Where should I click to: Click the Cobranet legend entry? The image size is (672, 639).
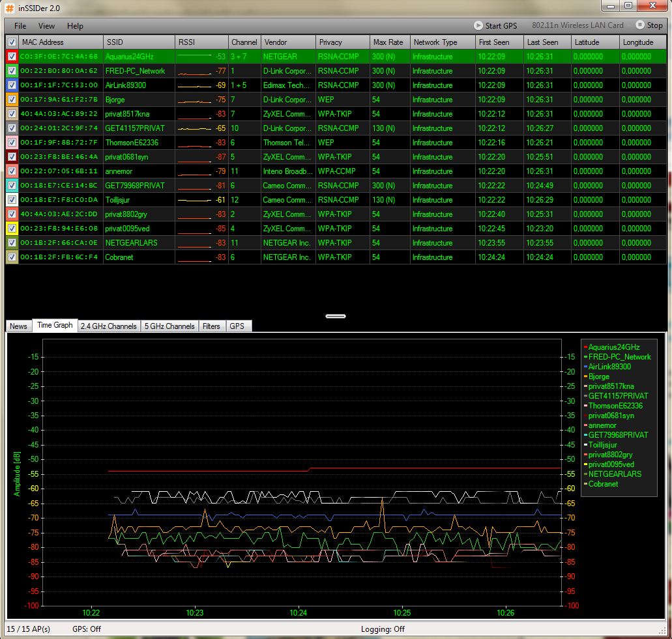(x=601, y=483)
